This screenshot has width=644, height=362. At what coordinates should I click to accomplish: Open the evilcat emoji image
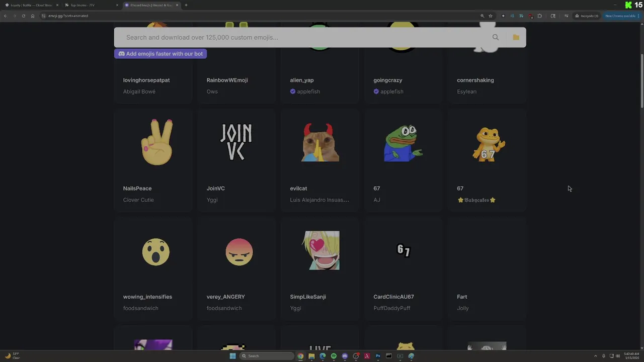coord(320,142)
